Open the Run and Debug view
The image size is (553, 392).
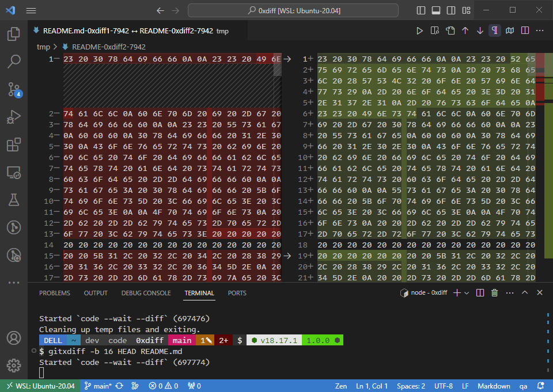(14, 117)
